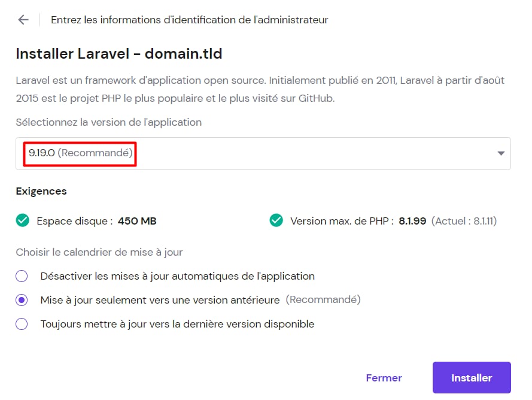This screenshot has height=400, width=532.
Task: Click the Fermer button
Action: pos(384,378)
